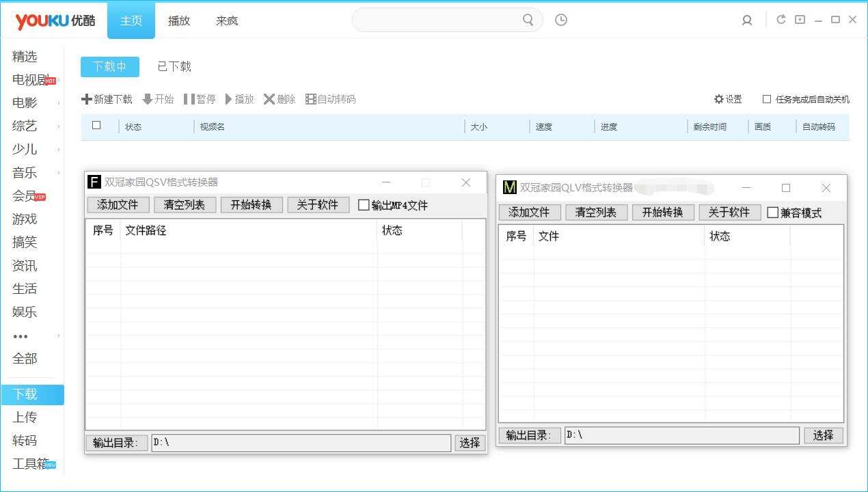Click the search magnifier icon

coord(528,20)
